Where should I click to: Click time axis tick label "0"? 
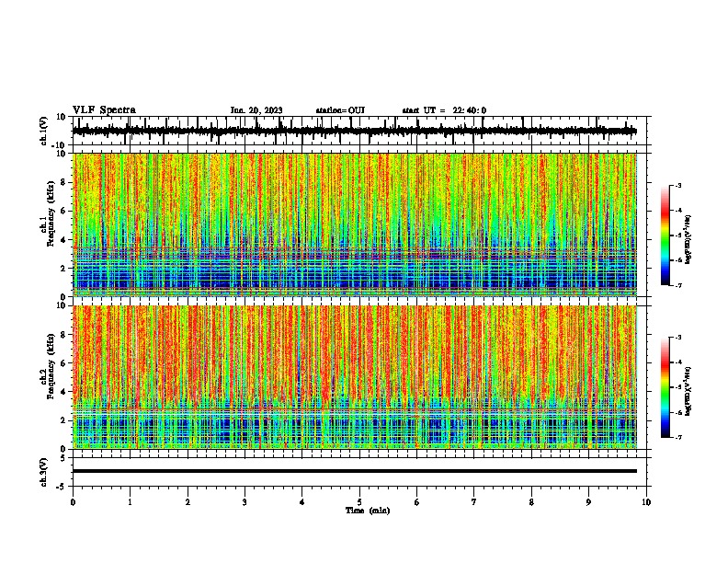(x=73, y=502)
